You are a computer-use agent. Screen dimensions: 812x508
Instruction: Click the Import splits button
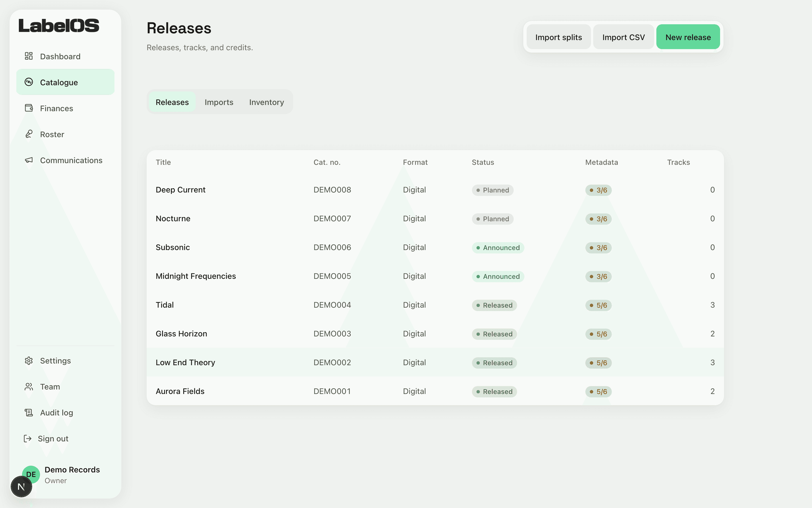click(x=559, y=37)
